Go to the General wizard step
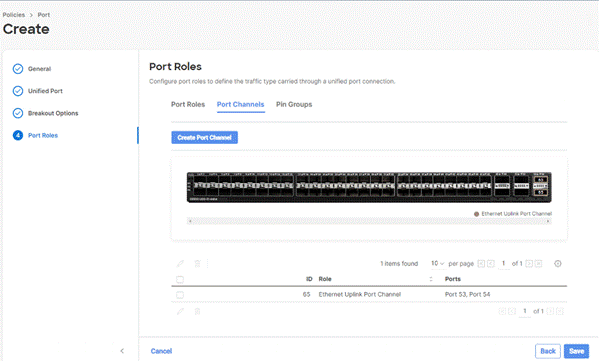 [x=39, y=69]
